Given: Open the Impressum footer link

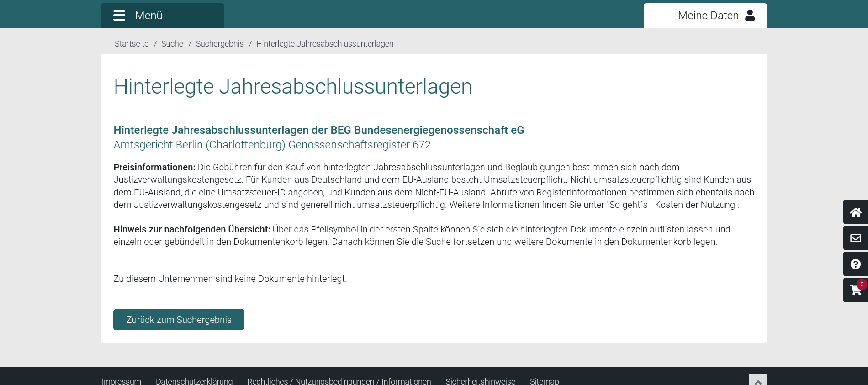Looking at the screenshot, I should click(x=121, y=381).
